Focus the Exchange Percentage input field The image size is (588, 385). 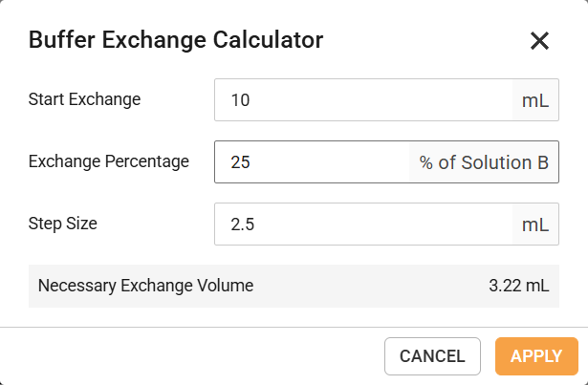pos(316,162)
